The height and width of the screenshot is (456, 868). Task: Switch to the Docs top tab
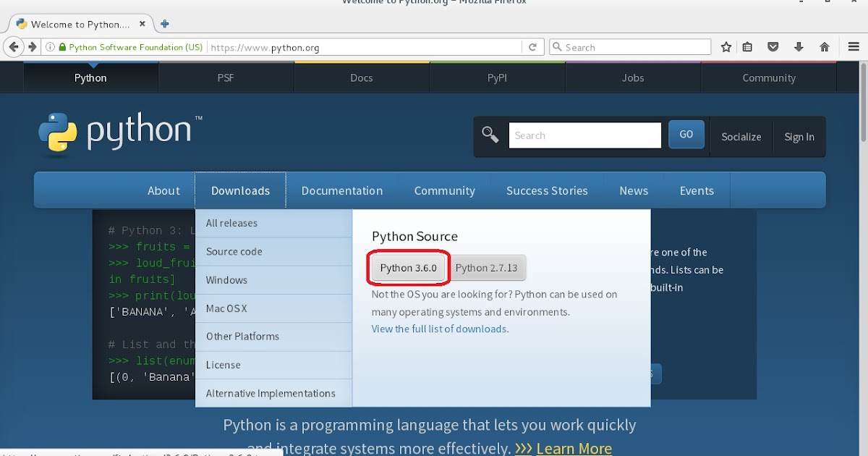pyautogui.click(x=362, y=77)
